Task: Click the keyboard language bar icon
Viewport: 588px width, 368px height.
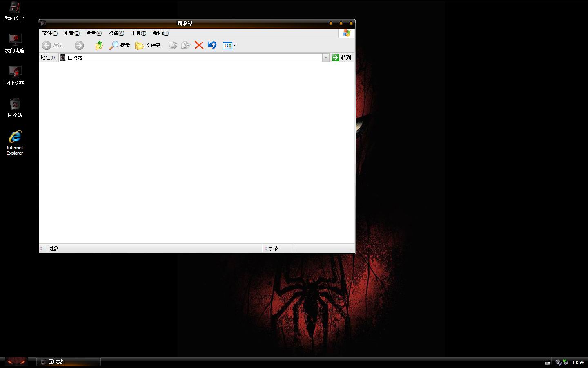Action: click(x=547, y=362)
